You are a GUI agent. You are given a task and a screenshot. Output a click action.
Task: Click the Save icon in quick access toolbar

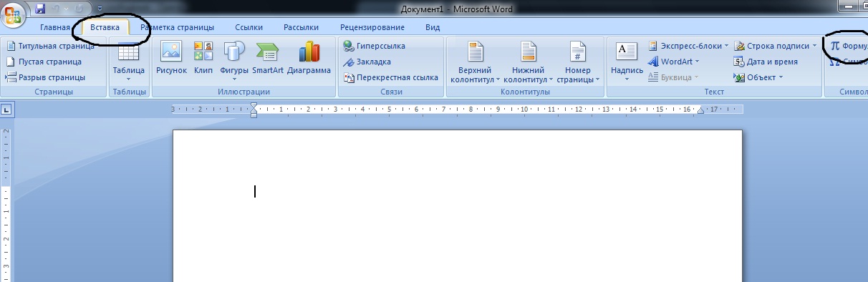(x=40, y=9)
